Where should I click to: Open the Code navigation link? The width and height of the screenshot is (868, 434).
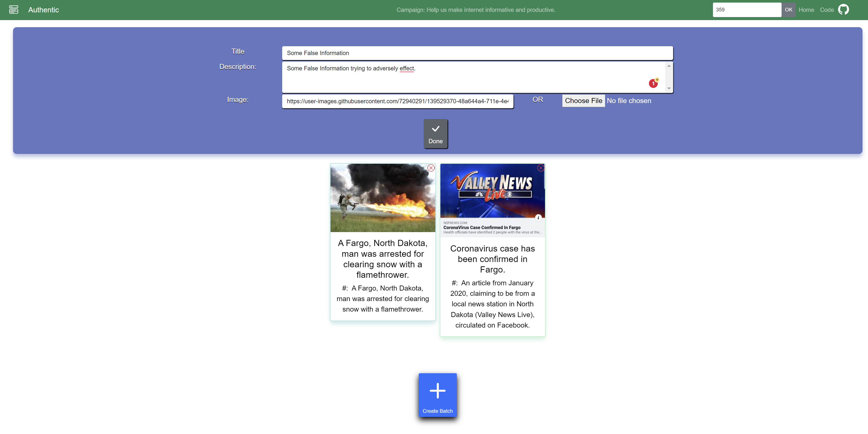coord(827,10)
